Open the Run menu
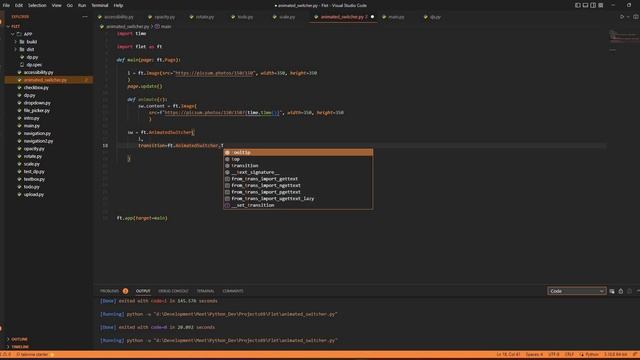Image resolution: width=640 pixels, height=360 pixels. click(82, 5)
